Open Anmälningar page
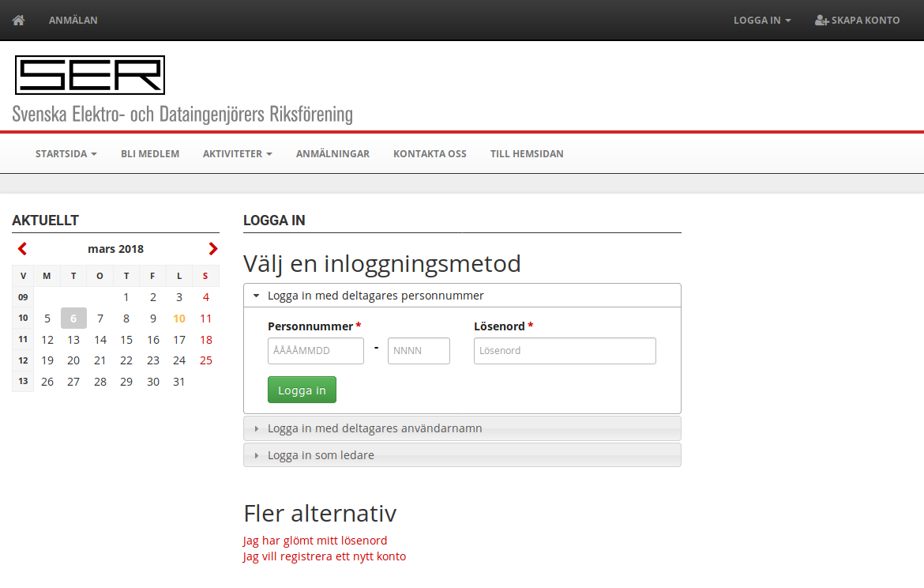924x588 pixels. click(333, 154)
